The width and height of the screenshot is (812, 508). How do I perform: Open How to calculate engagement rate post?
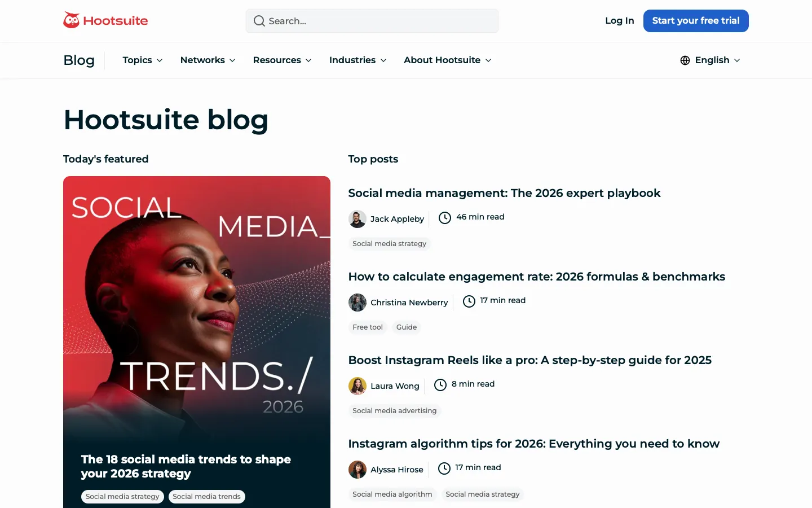(x=537, y=277)
